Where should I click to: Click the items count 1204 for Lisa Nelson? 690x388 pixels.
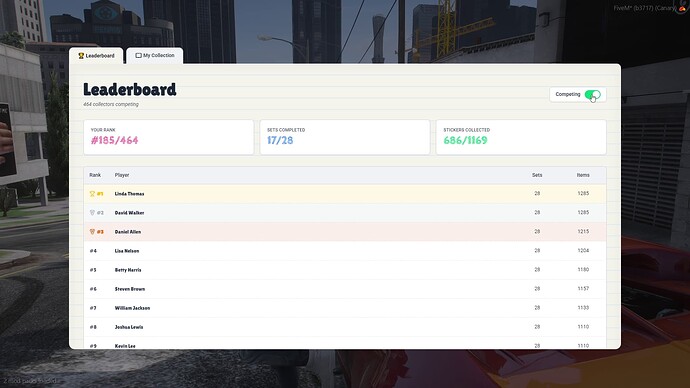pyautogui.click(x=583, y=251)
